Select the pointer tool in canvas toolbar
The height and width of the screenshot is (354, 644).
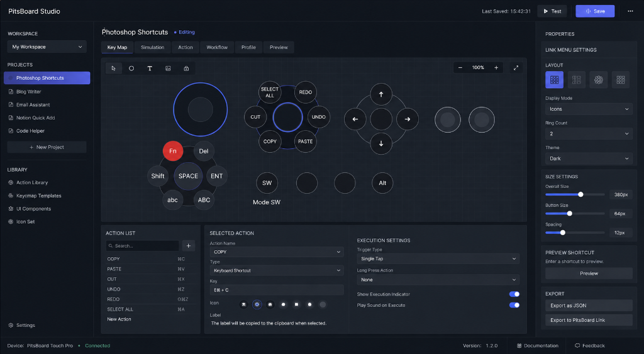(x=114, y=68)
